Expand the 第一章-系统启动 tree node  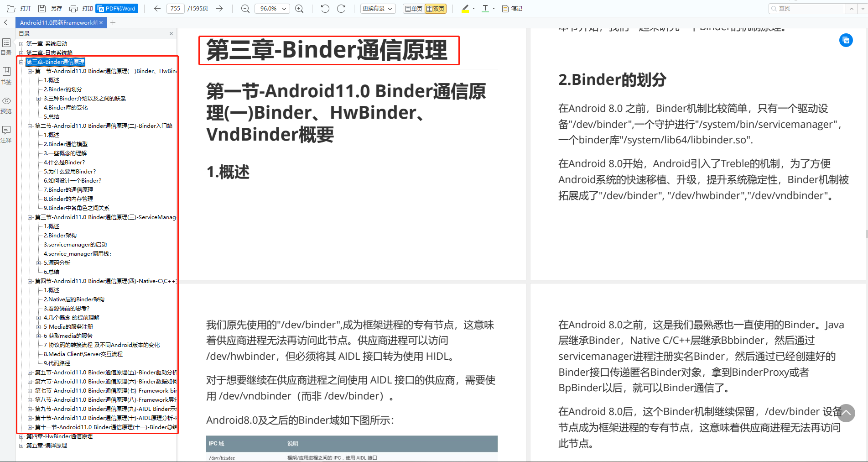coord(21,44)
